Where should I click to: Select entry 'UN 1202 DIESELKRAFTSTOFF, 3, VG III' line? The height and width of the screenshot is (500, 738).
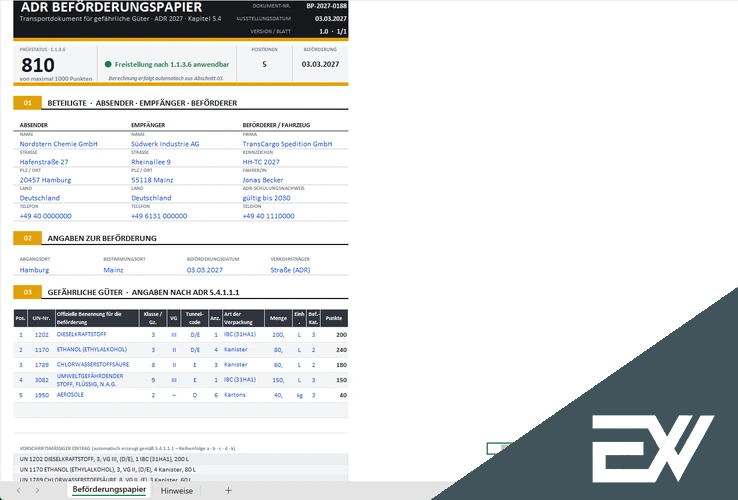(x=181, y=459)
